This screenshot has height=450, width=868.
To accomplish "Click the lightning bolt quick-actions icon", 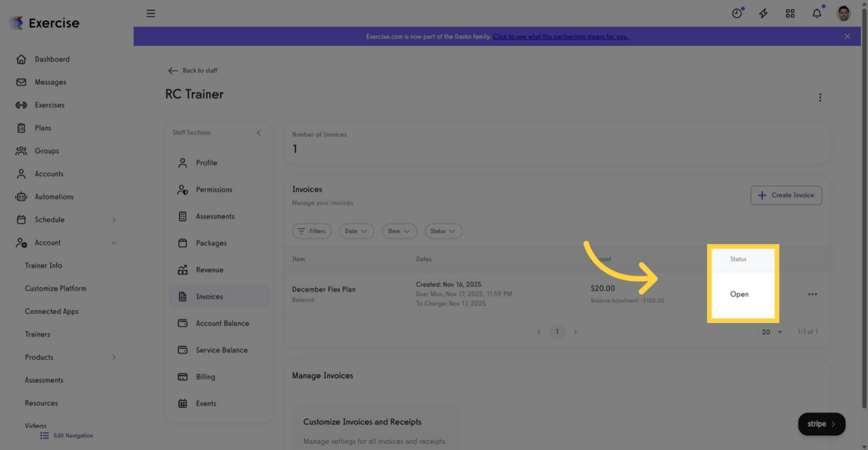I will pos(763,13).
